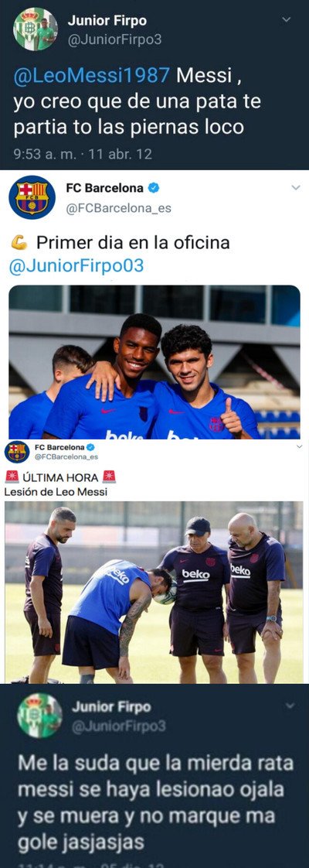Open blurred Junior Firpo avatar in bottom tweet

point(39,716)
